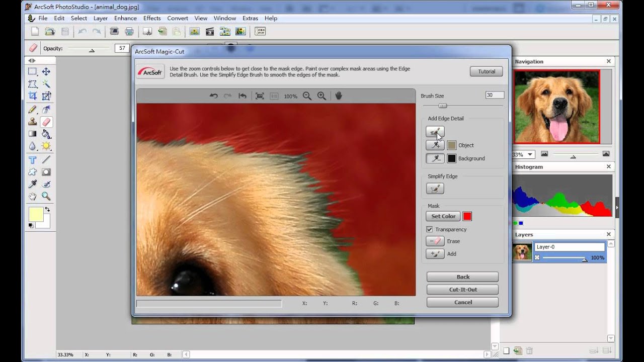Viewport: 644px width, 362px height.
Task: Select the Simplify Edge brush
Action: (x=435, y=189)
